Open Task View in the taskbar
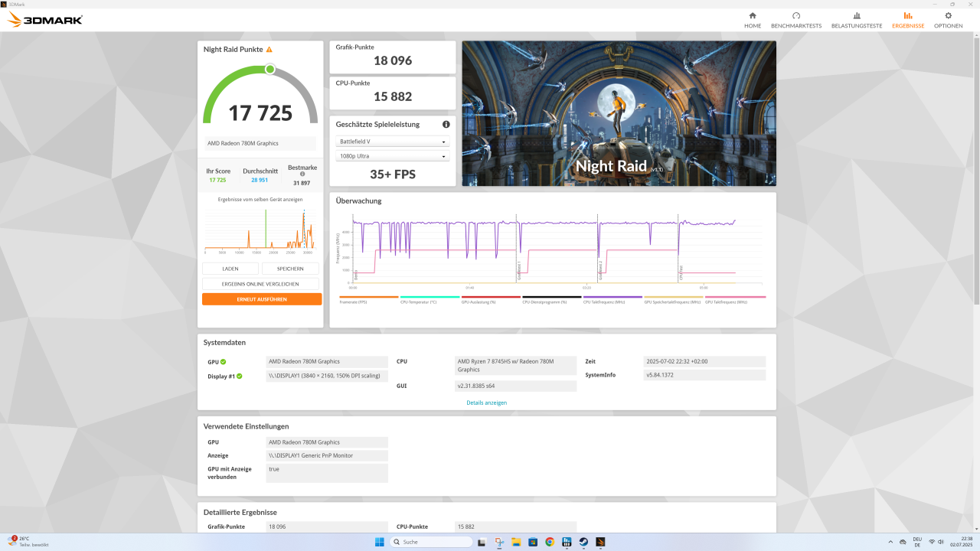 click(481, 542)
